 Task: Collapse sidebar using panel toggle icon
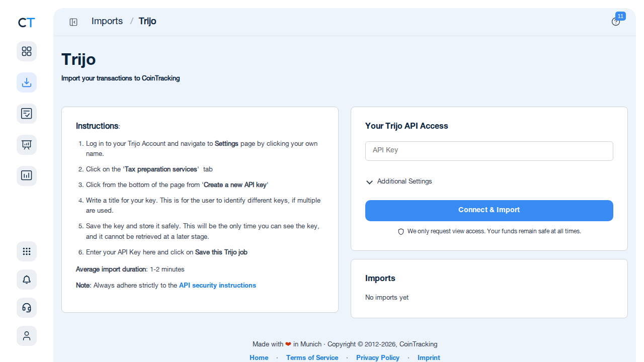click(73, 22)
